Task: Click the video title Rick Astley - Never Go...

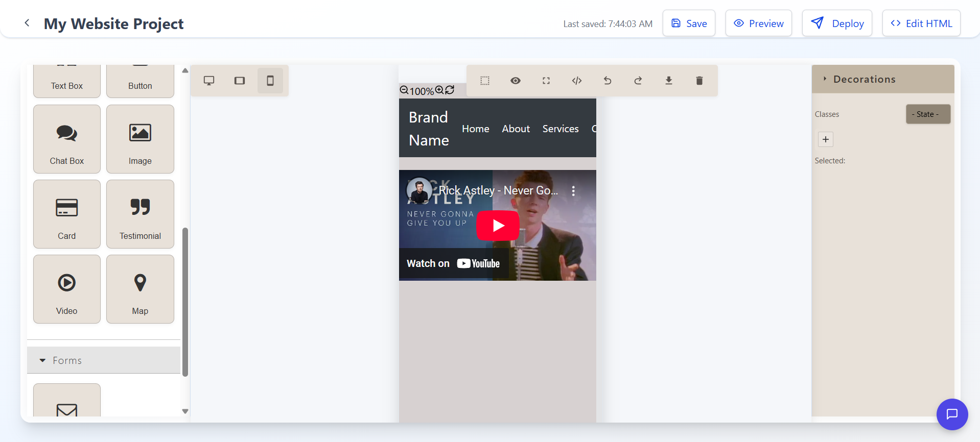Action: pos(498,190)
